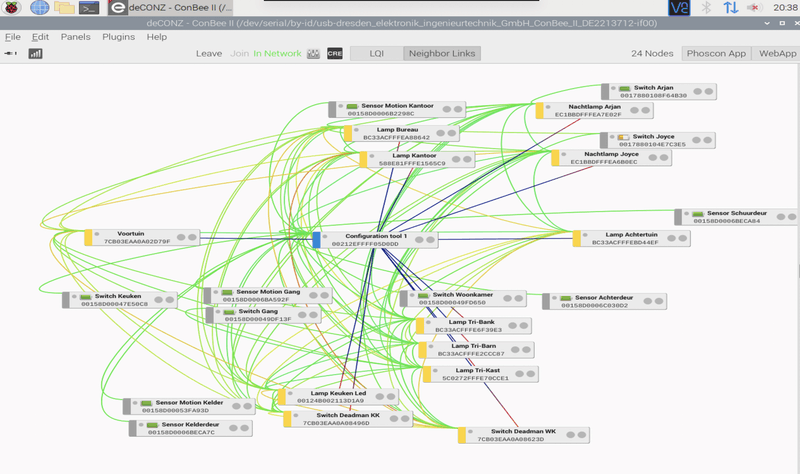Expand second circle on Nachtlamp Joyce node
This screenshot has height=474, width=800.
(x=664, y=158)
